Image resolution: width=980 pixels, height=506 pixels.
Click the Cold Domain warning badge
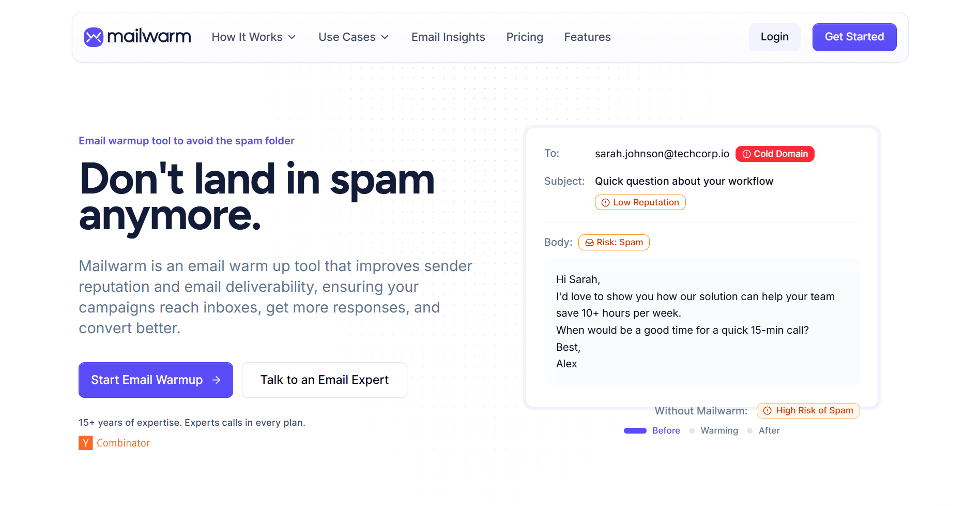tap(775, 154)
